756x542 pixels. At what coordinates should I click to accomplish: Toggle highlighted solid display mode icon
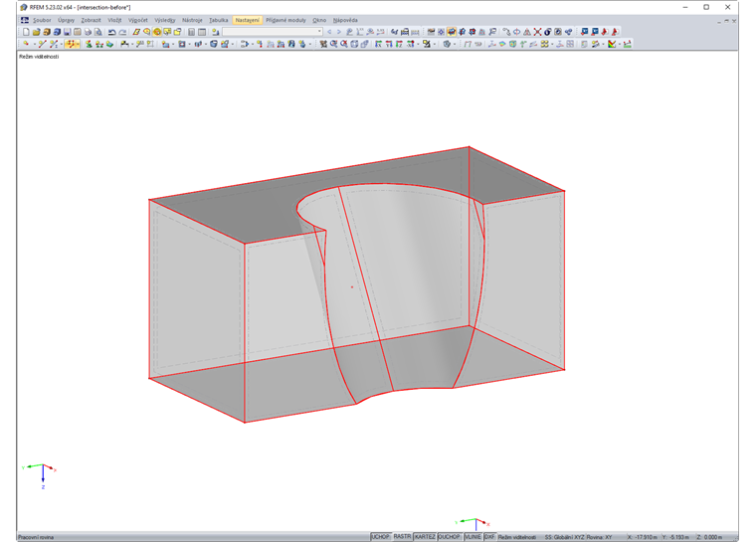coord(452,32)
